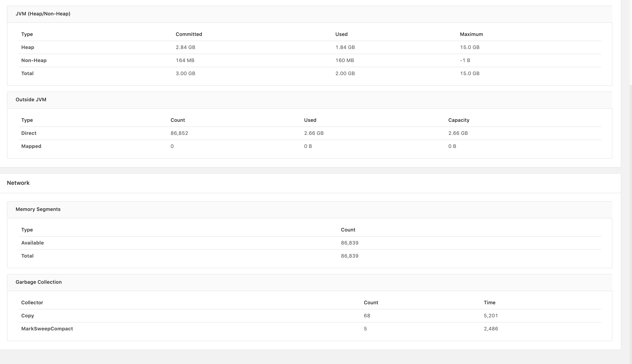Click the Mapped row label
Viewport: 632px width, 364px height.
pos(31,146)
